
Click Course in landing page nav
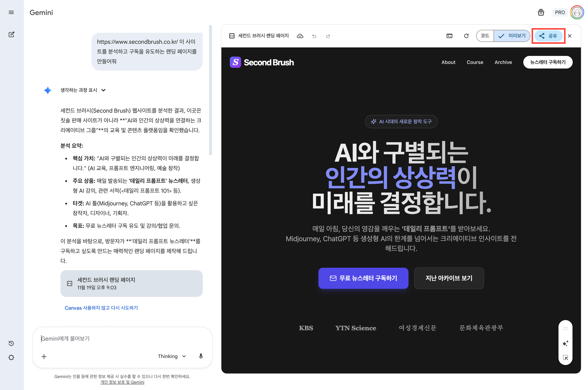tap(475, 62)
